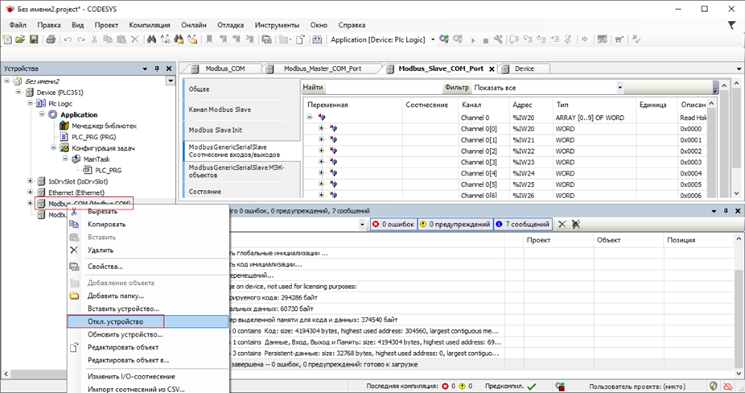
Task: Click the 'Найти' search field
Action: (x=383, y=87)
